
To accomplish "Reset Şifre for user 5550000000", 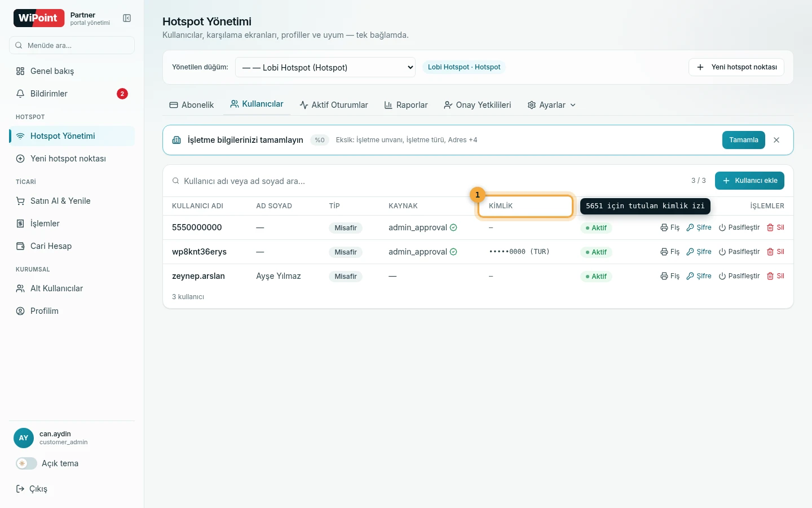I will click(x=699, y=227).
